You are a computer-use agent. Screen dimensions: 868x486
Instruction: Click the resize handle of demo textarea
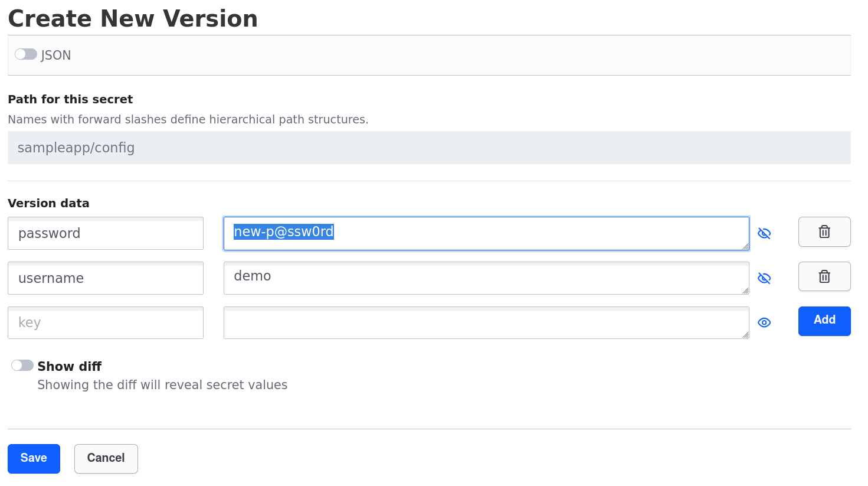[745, 291]
